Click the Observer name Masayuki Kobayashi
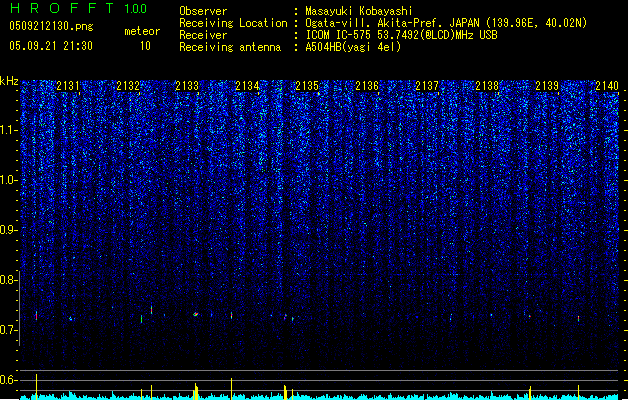The height and width of the screenshot is (400, 629). 359,11
